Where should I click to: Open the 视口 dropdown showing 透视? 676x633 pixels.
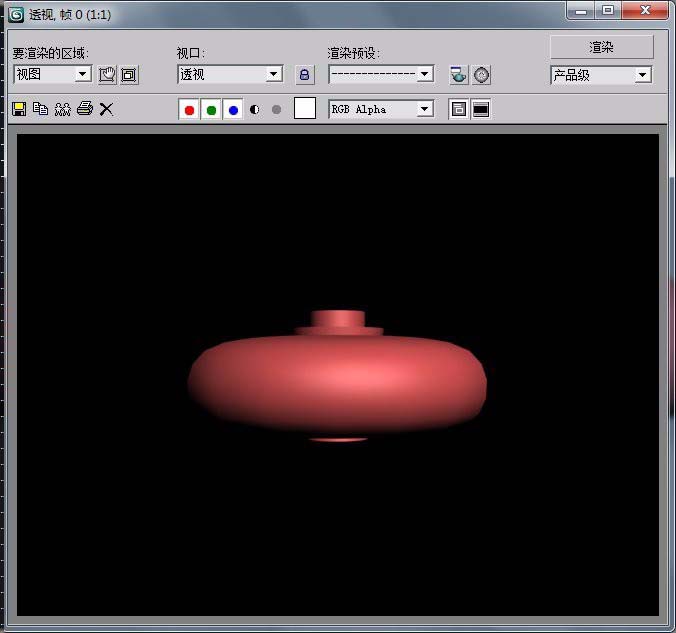(273, 75)
